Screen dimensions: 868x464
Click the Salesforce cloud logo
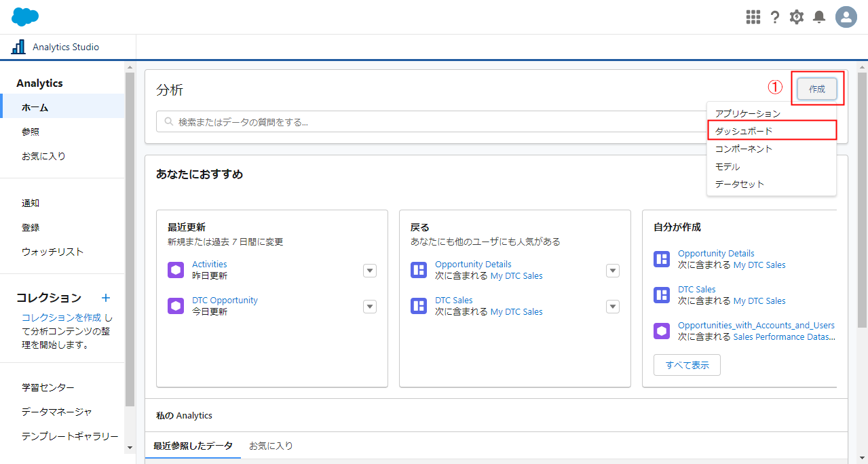click(x=24, y=16)
